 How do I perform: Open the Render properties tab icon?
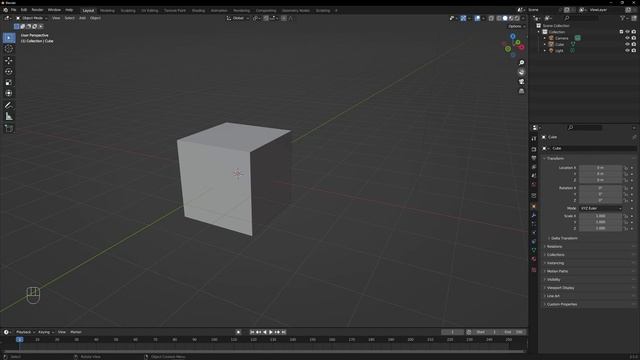pyautogui.click(x=534, y=149)
